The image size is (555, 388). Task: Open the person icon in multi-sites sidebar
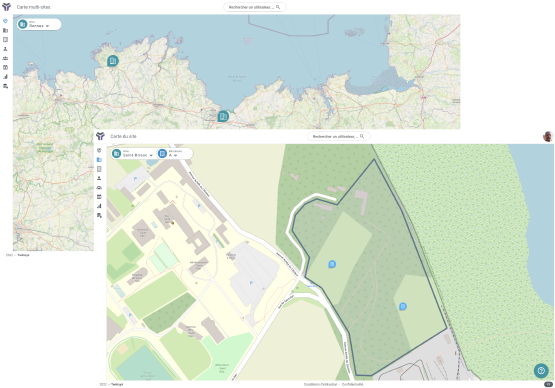(x=5, y=49)
